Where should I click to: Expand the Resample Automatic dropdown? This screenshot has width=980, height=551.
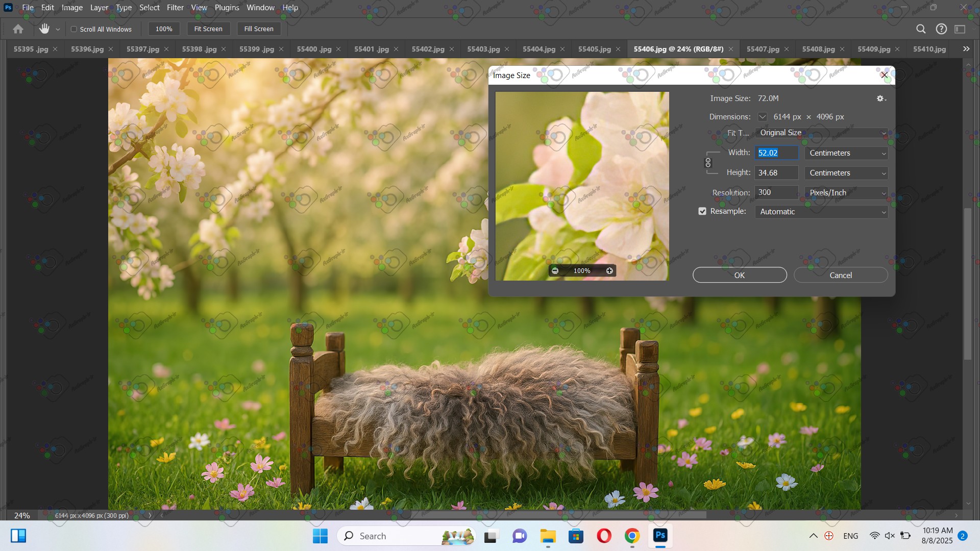point(821,212)
